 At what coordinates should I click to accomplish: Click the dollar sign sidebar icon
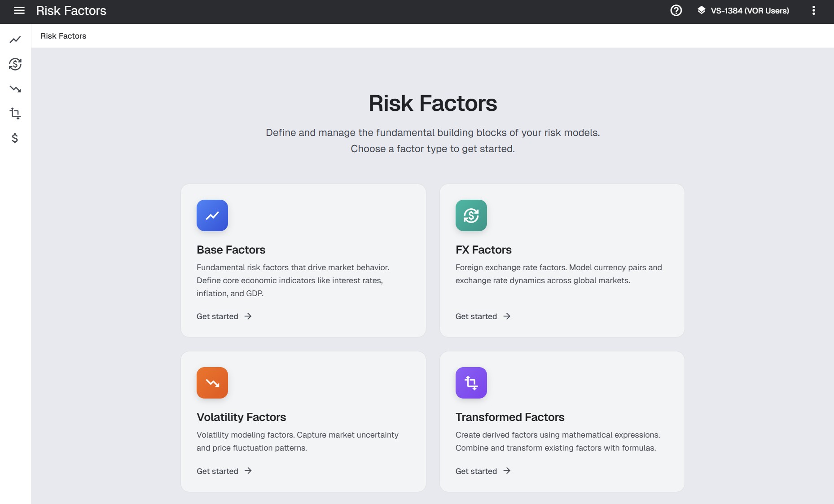pyautogui.click(x=15, y=138)
